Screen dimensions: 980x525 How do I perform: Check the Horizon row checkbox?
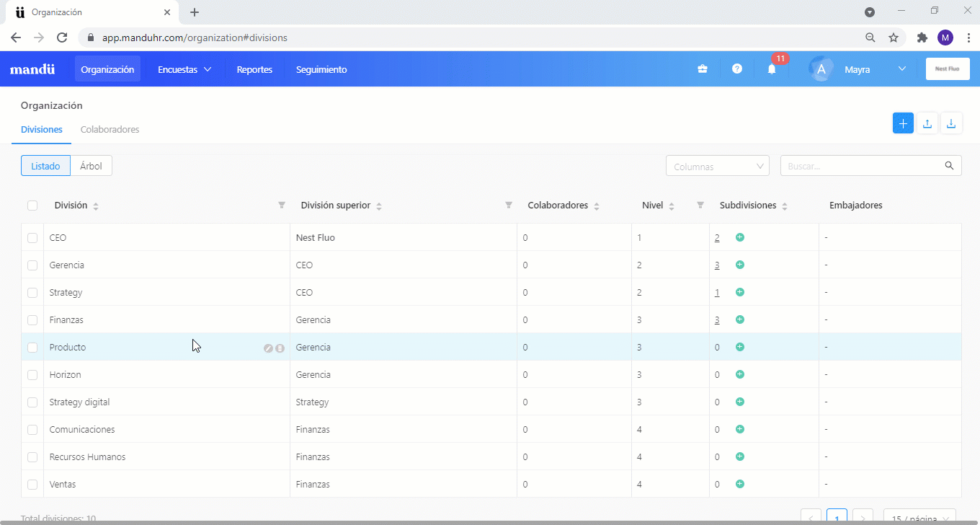(x=32, y=375)
